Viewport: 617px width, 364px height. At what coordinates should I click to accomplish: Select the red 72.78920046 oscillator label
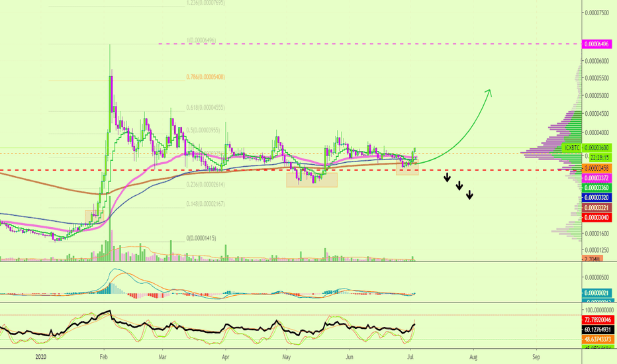click(597, 320)
